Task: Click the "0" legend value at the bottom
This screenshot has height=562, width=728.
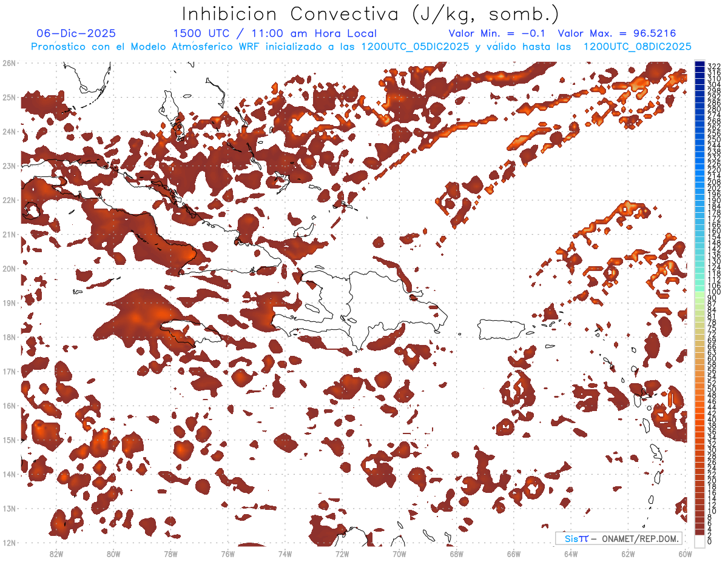Action: coord(710,541)
